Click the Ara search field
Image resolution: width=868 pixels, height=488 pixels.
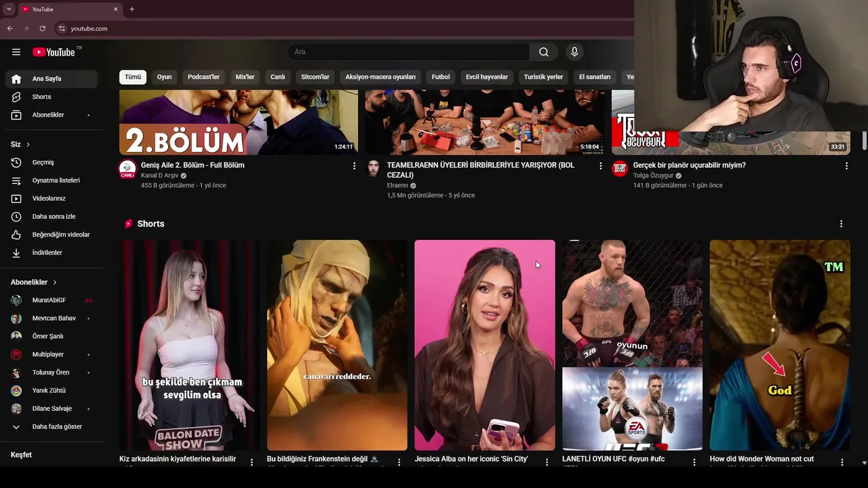point(409,52)
